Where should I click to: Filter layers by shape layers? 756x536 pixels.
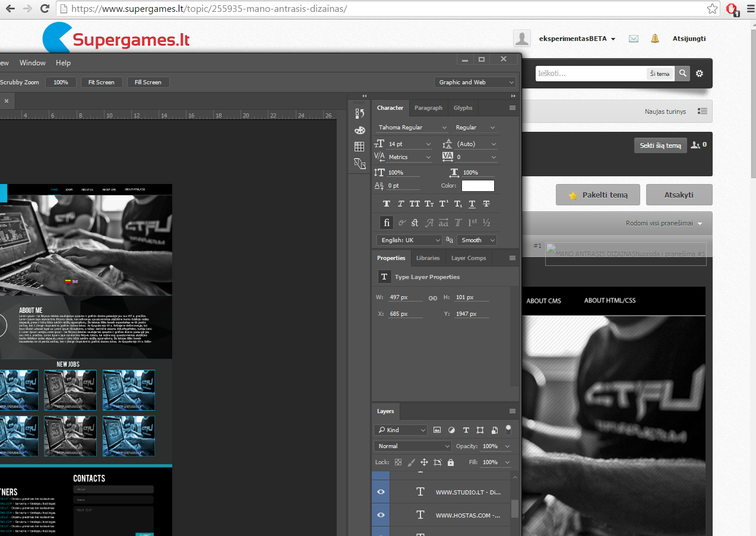pyautogui.click(x=480, y=430)
